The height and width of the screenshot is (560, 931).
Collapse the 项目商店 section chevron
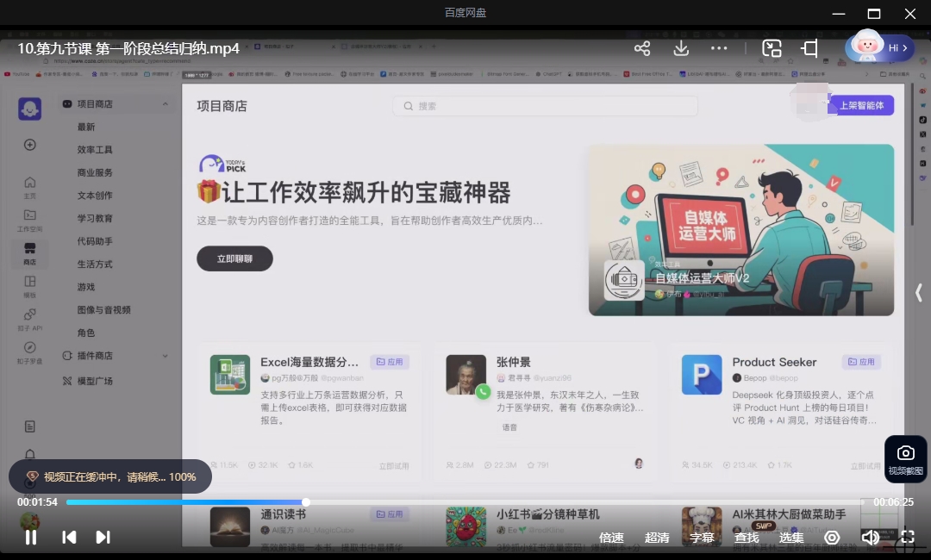[165, 103]
